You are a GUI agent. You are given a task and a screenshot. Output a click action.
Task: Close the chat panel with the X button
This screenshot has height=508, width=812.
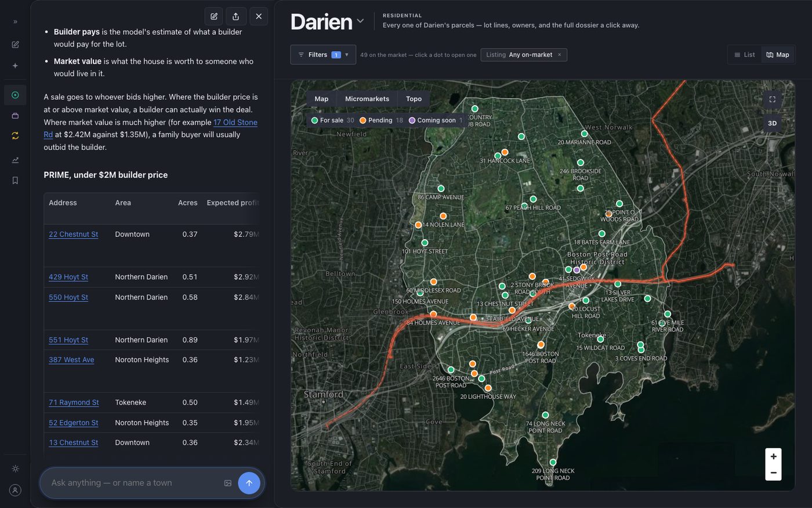tap(259, 16)
